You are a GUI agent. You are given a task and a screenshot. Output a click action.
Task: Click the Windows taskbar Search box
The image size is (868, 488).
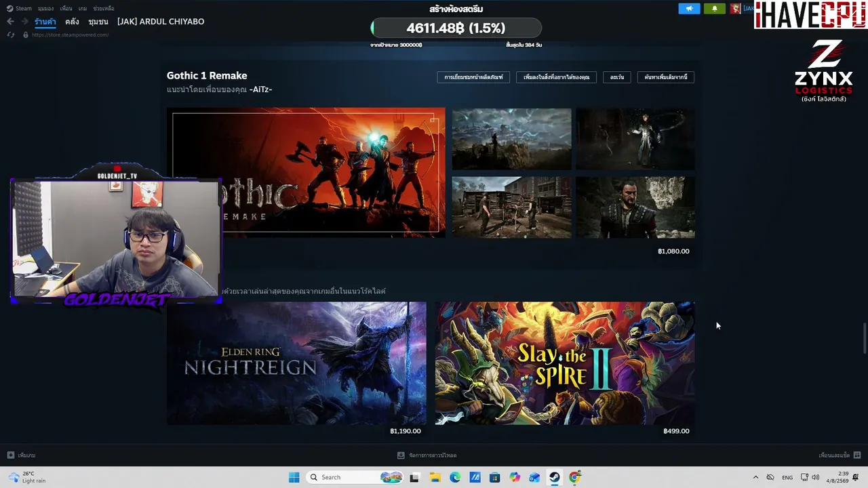click(355, 477)
